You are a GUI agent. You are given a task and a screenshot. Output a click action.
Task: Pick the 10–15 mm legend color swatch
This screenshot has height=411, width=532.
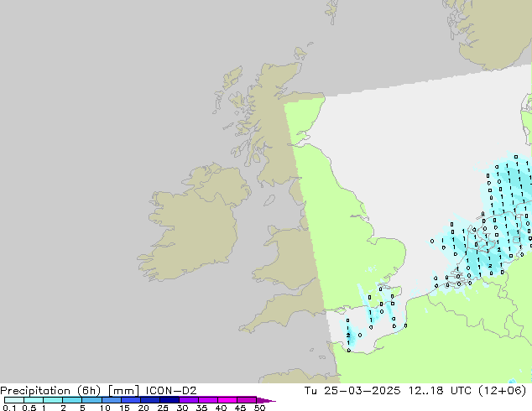point(112,400)
